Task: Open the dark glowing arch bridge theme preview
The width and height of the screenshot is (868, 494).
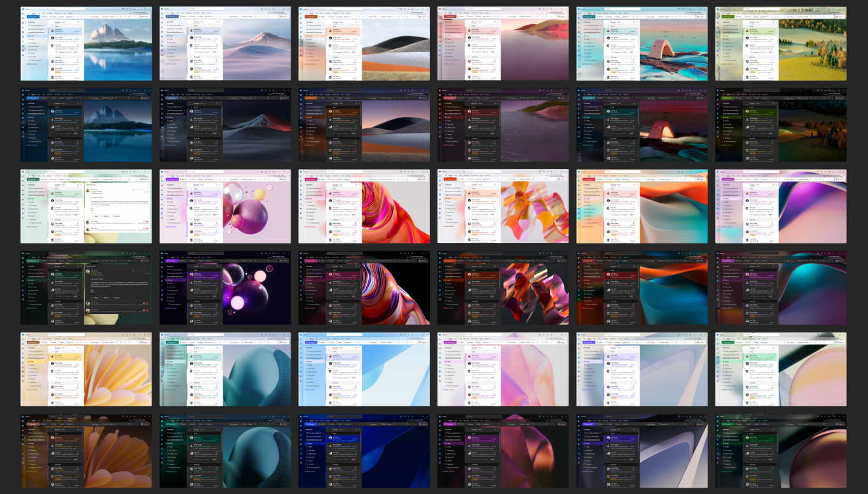Action: pos(642,125)
